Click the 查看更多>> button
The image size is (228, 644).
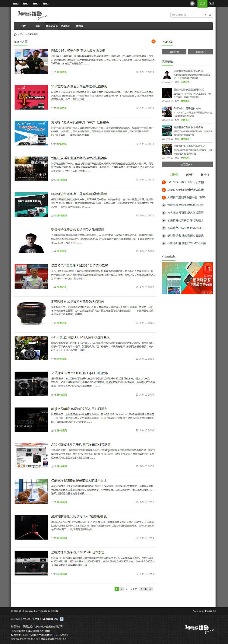(x=187, y=164)
